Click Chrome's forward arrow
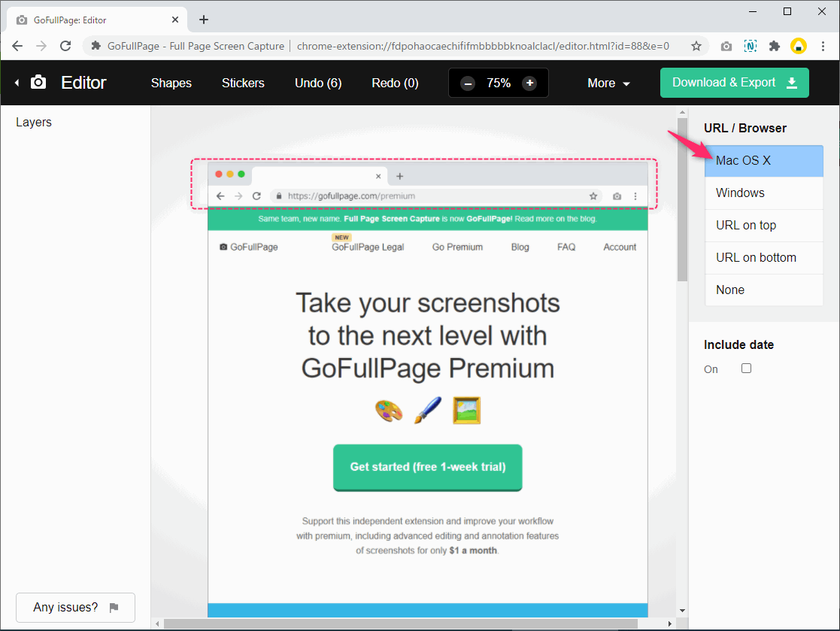Image resolution: width=840 pixels, height=631 pixels. pos(41,46)
